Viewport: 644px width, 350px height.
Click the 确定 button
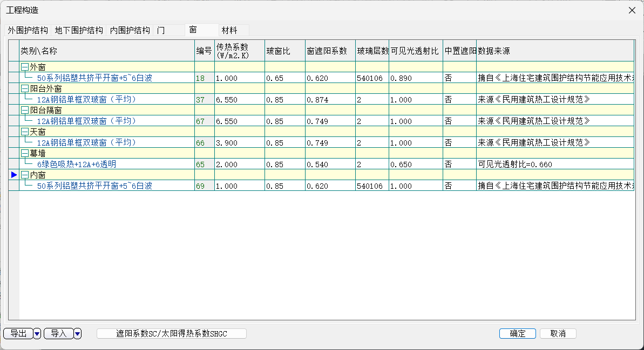(x=517, y=334)
